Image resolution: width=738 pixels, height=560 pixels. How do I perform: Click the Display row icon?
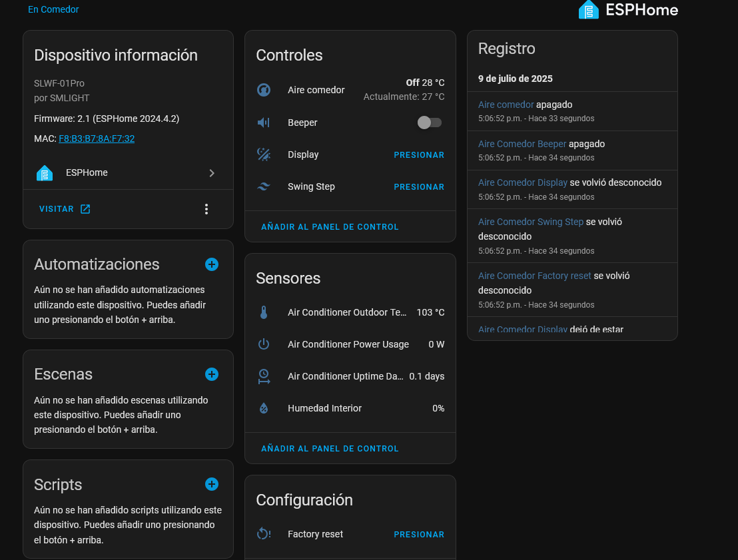click(x=264, y=154)
